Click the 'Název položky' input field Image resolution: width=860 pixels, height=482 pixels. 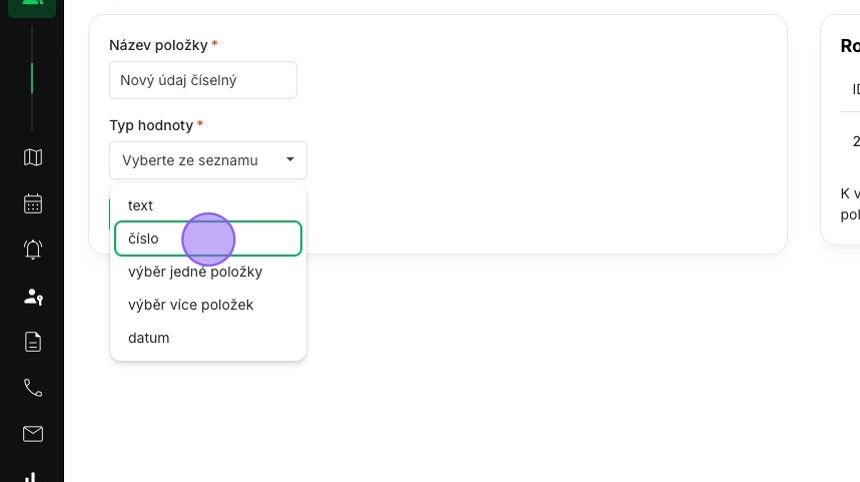[203, 80]
